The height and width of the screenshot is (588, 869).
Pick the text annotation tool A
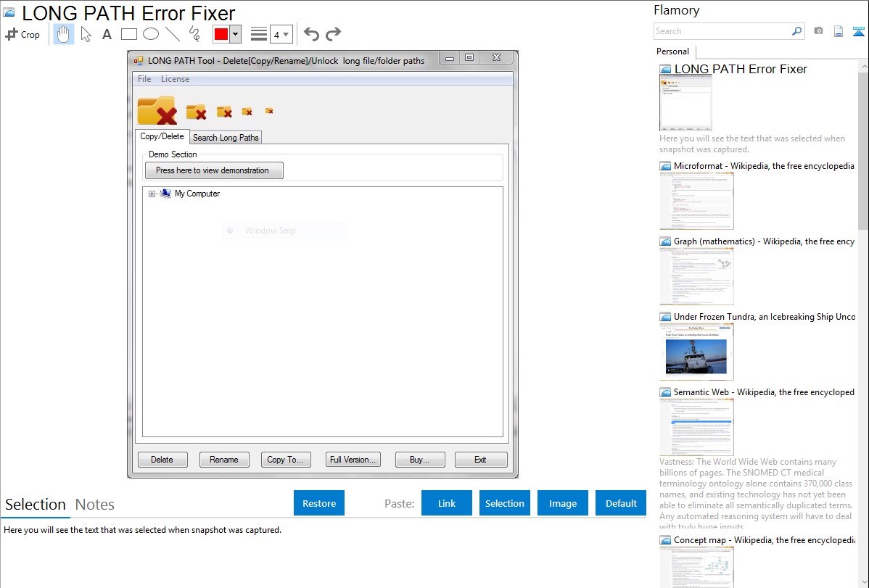tap(107, 34)
